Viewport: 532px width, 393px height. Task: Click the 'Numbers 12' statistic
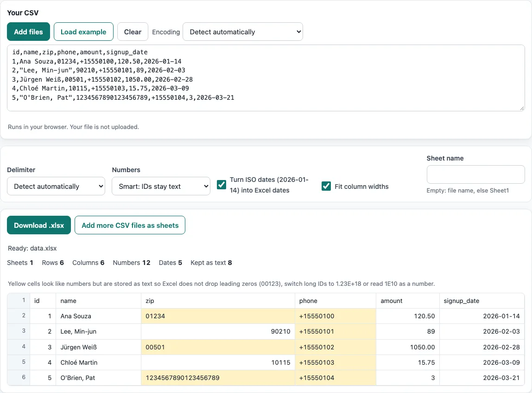[x=132, y=263]
